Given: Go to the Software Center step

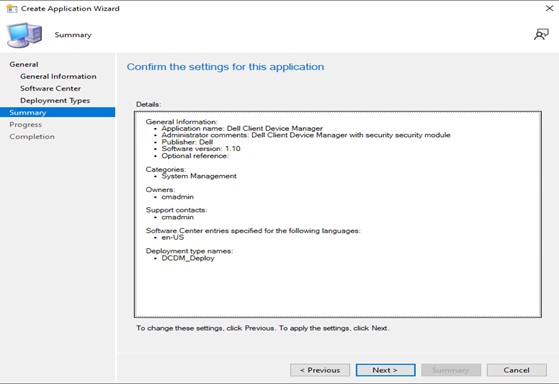Looking at the screenshot, I should pyautogui.click(x=50, y=88).
